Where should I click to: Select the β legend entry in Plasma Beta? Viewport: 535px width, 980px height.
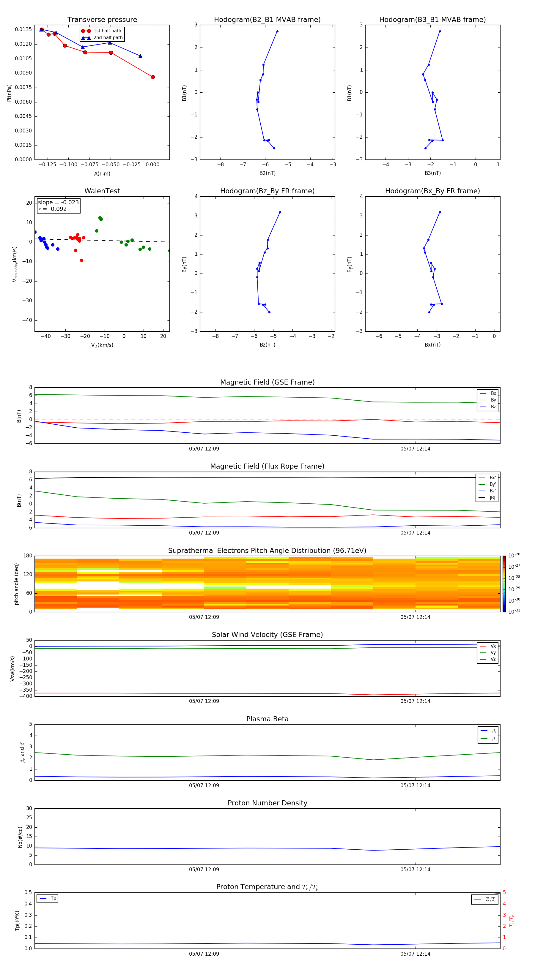pyautogui.click(x=488, y=739)
